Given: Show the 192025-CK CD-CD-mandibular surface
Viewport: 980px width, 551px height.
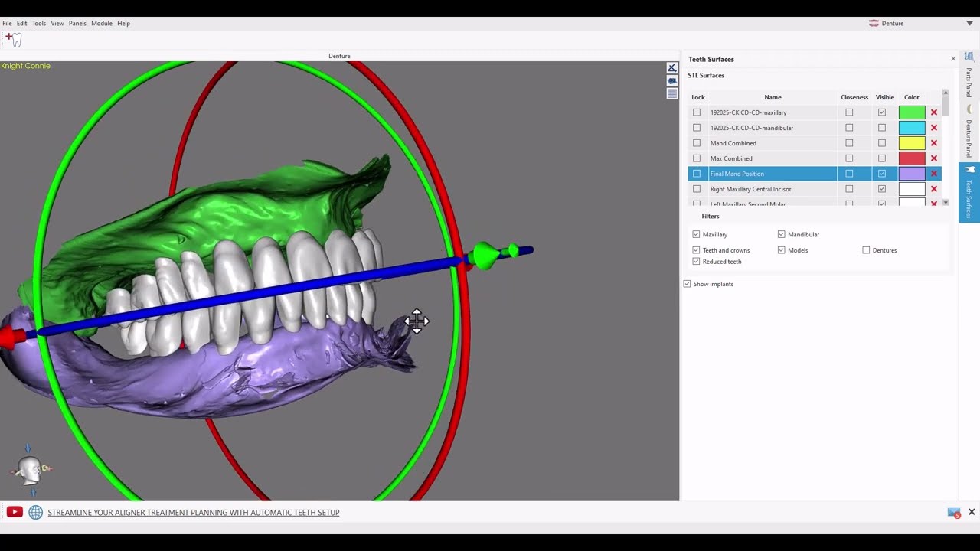Looking at the screenshot, I should 882,128.
